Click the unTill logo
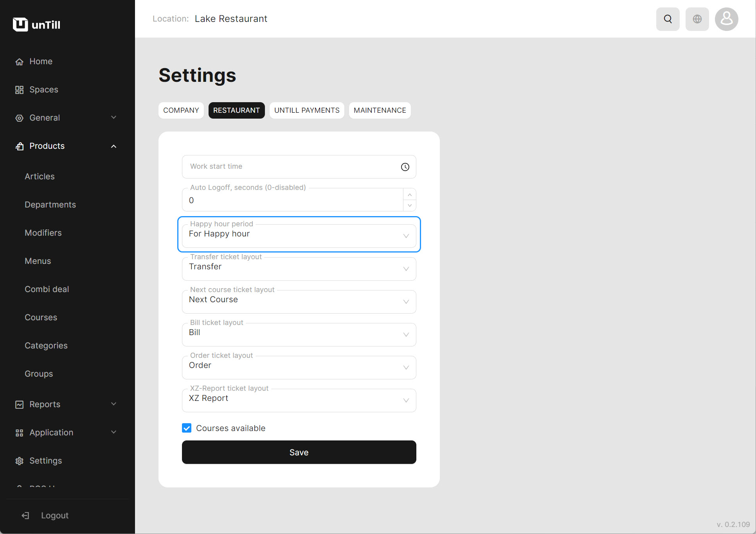 (x=36, y=25)
